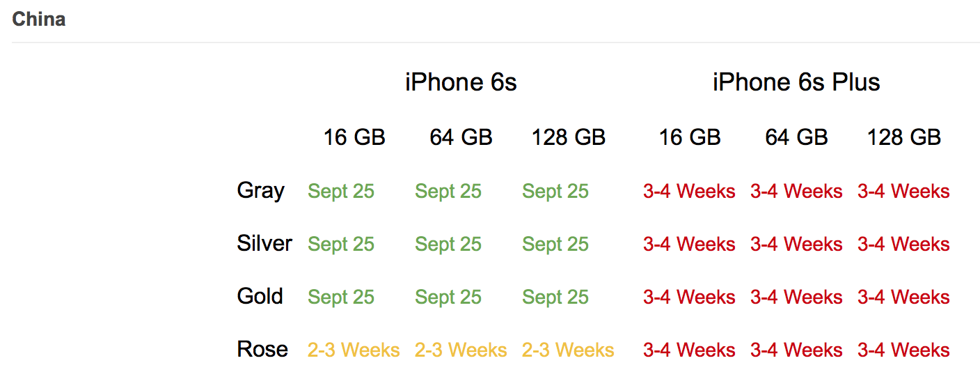
Task: Click Rose iPhone 6s 16 GB 2-3 Weeks
Action: [354, 350]
